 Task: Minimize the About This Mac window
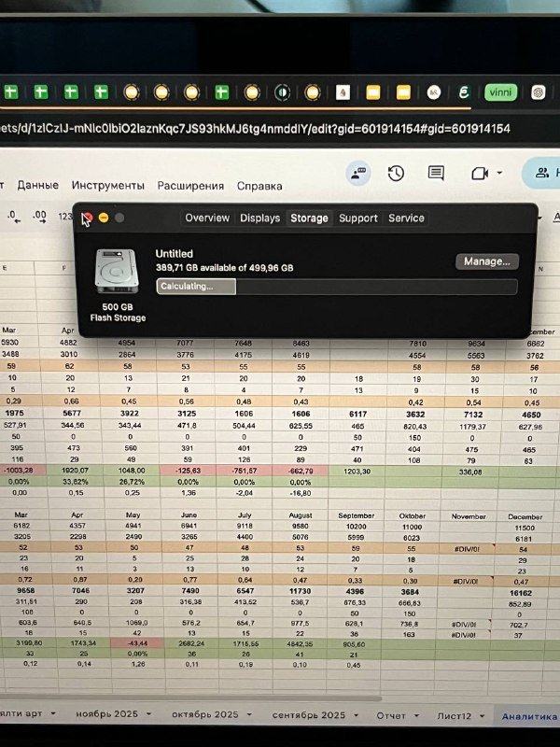tap(104, 218)
